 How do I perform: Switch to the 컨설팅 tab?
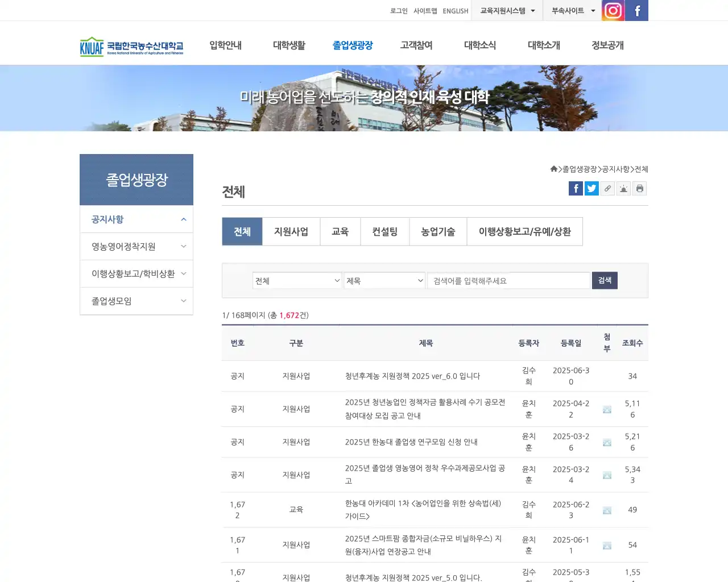(385, 231)
